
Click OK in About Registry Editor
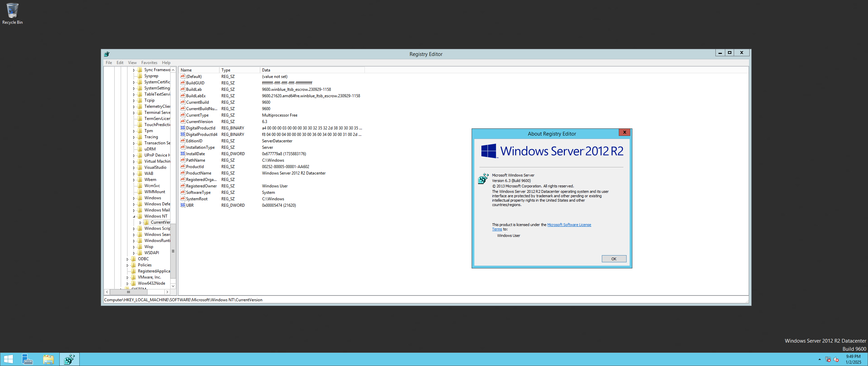pos(614,259)
